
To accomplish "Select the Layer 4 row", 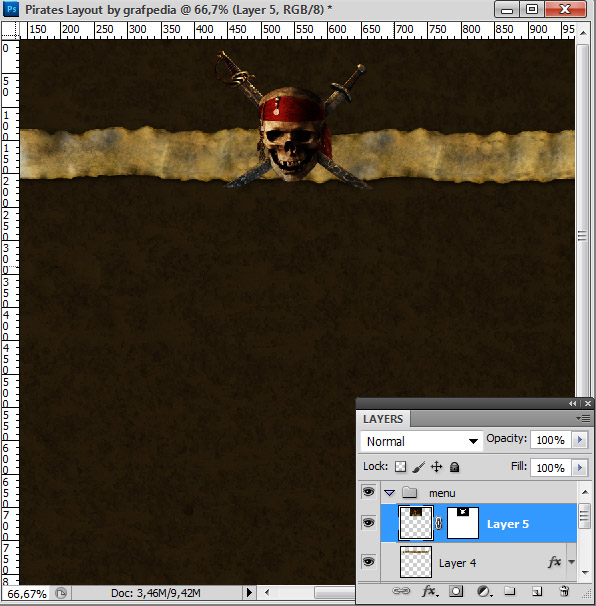I will tap(479, 562).
